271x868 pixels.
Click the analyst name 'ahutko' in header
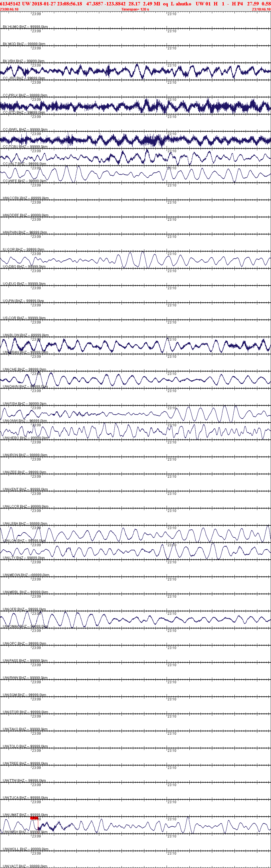point(183,4)
